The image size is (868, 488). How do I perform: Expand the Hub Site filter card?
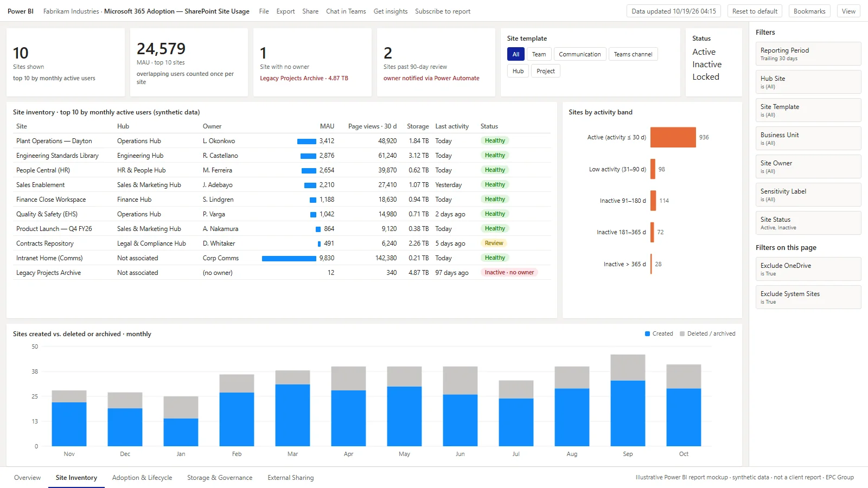click(808, 82)
